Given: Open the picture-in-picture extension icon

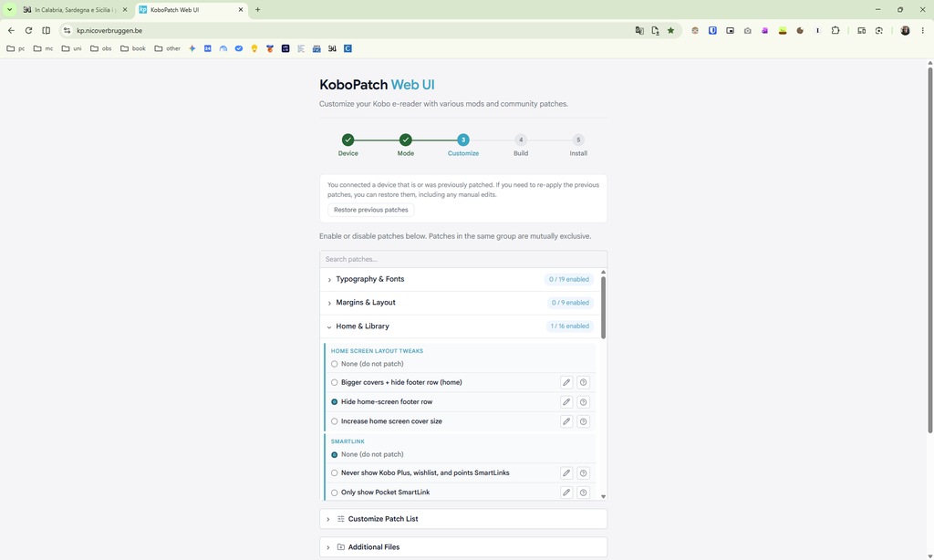Looking at the screenshot, I should [x=730, y=30].
